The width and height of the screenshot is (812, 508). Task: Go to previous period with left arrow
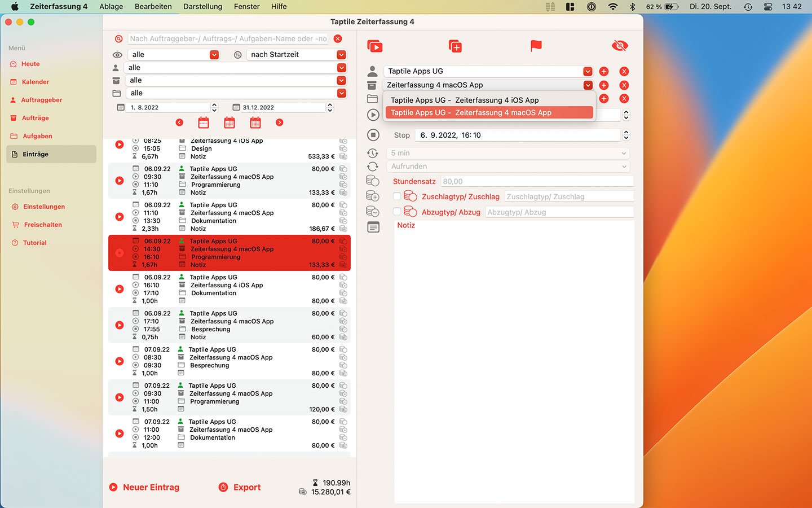(x=179, y=122)
